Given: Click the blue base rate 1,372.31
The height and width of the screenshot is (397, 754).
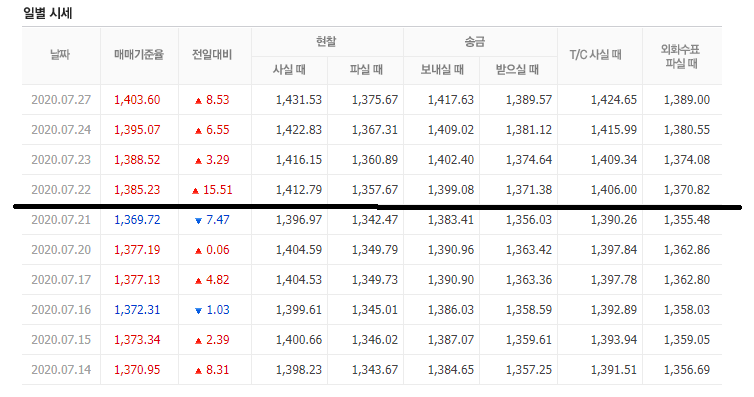Looking at the screenshot, I should pos(137,310).
